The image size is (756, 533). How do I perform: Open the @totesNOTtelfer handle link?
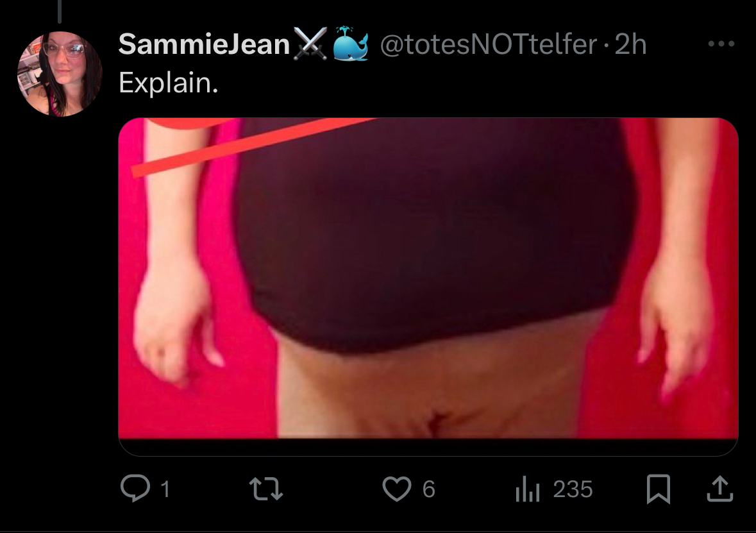point(489,44)
